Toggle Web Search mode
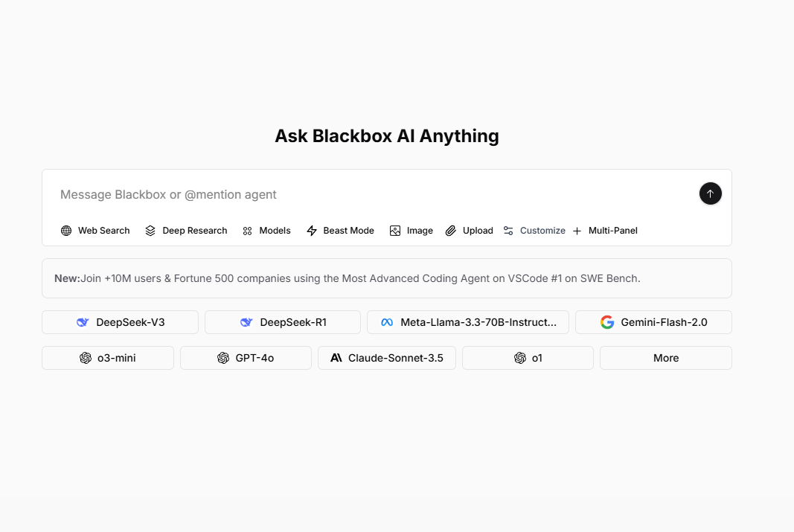 click(x=95, y=231)
